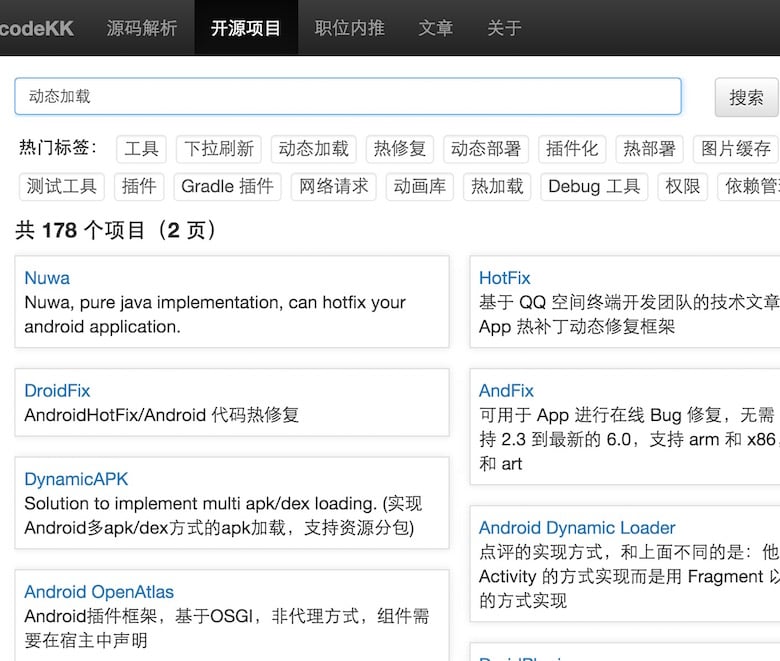Image resolution: width=780 pixels, height=661 pixels.
Task: Open the Nuwa project link
Action: 47,278
